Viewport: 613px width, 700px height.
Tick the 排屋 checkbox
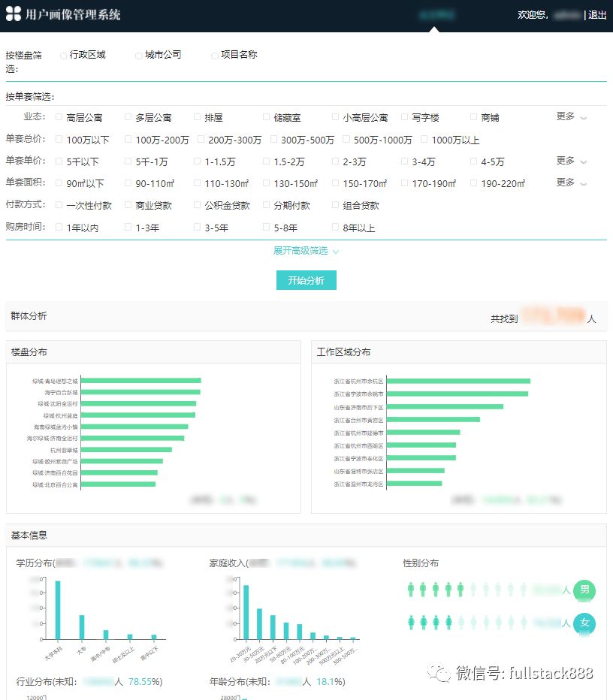[x=197, y=117]
